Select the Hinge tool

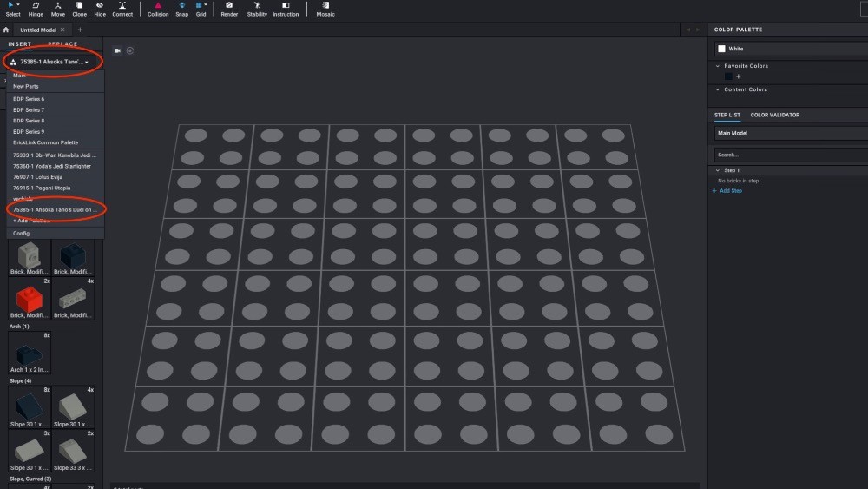tap(36, 9)
